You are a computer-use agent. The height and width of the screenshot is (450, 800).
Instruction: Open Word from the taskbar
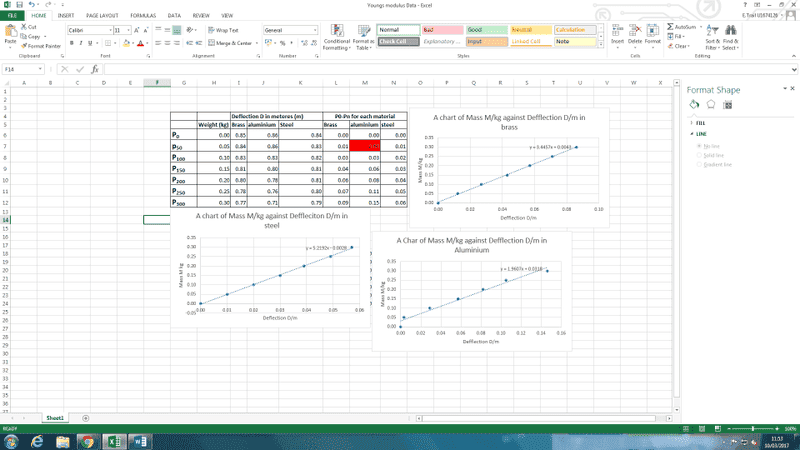pos(140,441)
